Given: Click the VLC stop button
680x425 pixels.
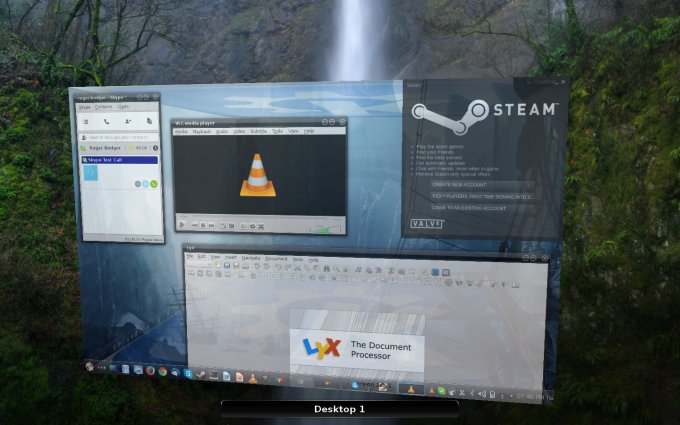Looking at the screenshot, I should (203, 226).
